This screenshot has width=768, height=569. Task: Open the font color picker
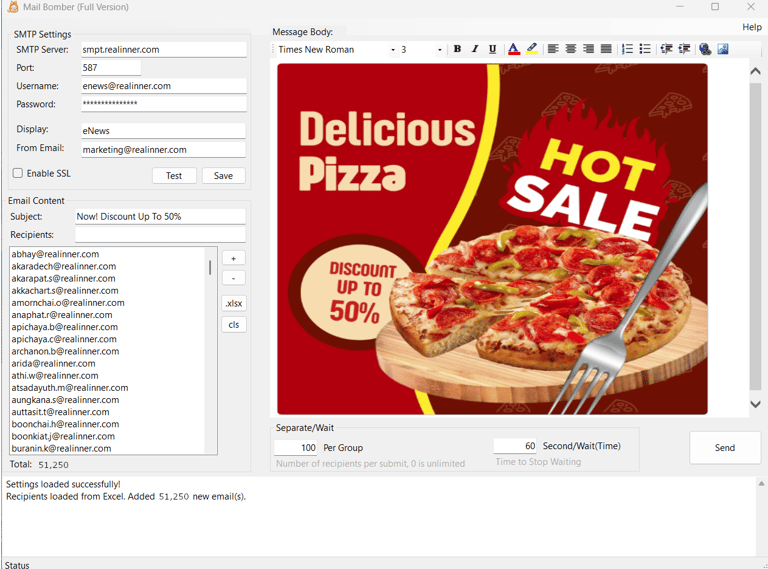513,49
